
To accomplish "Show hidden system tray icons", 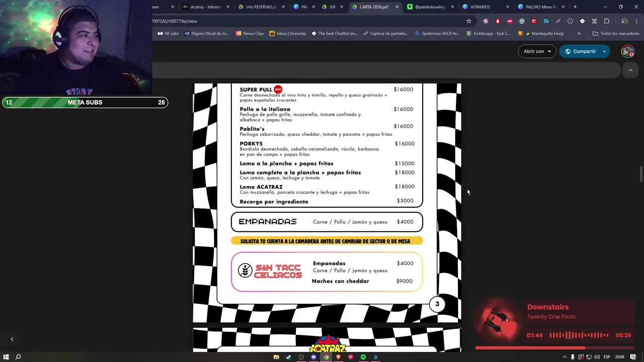I will pyautogui.click(x=565, y=357).
